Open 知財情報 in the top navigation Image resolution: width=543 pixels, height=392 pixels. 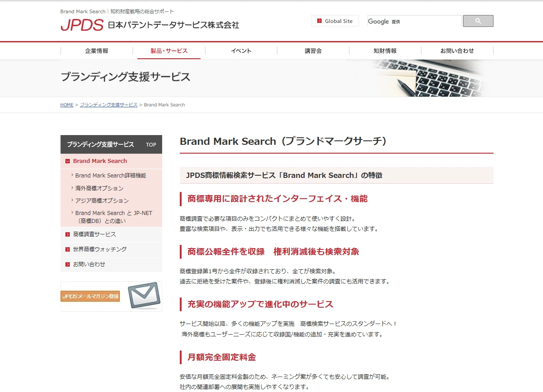click(x=385, y=51)
